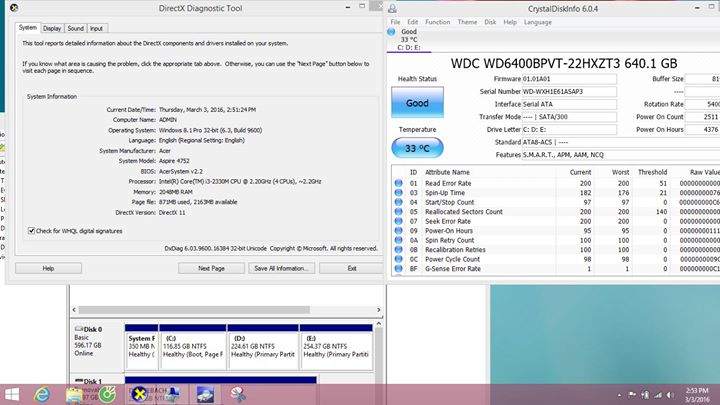Image resolution: width=720 pixels, height=405 pixels.
Task: Click the Interface field showing Serial ATA
Action: (x=569, y=104)
